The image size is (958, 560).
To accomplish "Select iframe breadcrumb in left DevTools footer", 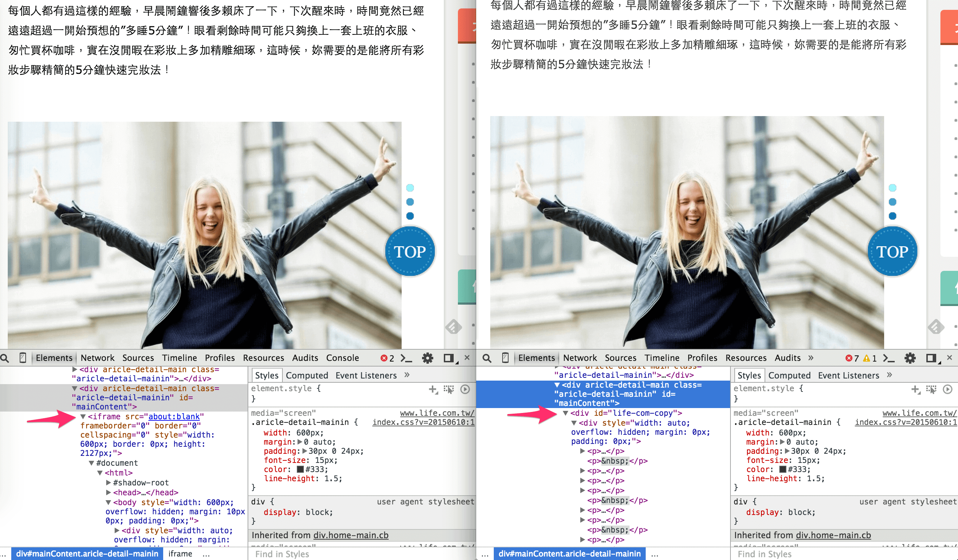I will [x=180, y=554].
